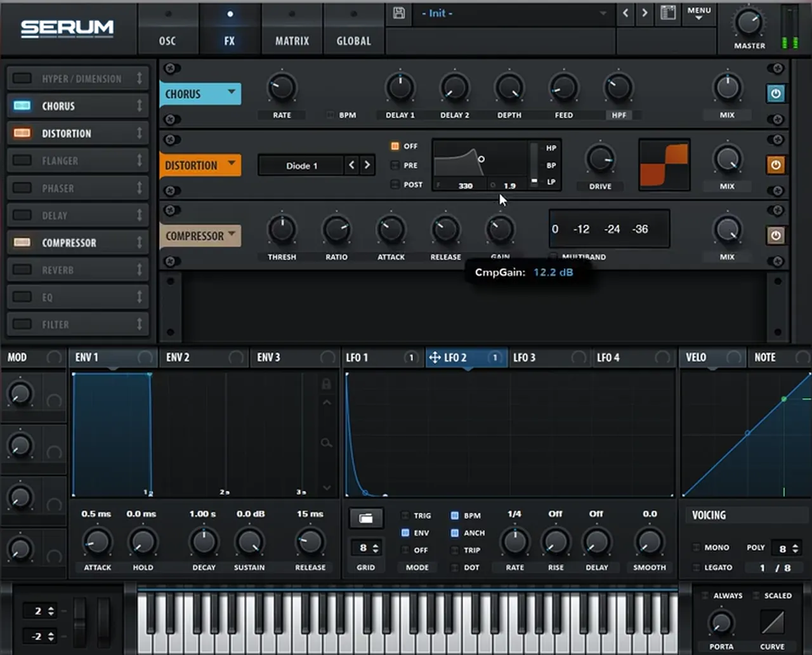This screenshot has width=812, height=655.
Task: Go to previous preset arrow
Action: pos(625,13)
